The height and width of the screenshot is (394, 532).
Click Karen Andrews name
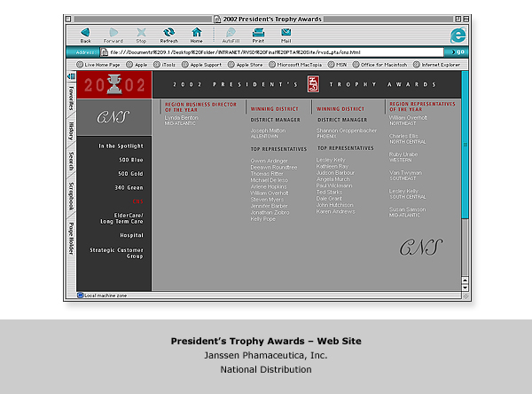click(335, 211)
